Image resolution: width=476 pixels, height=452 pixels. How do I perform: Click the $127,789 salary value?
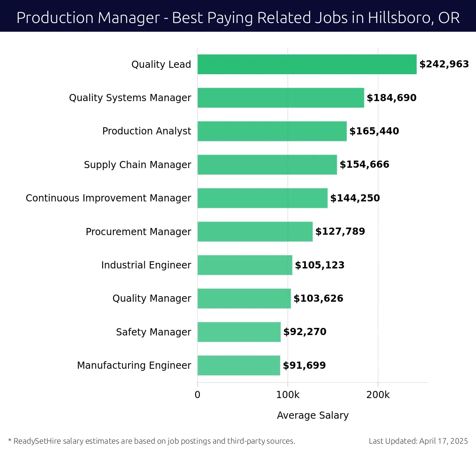pos(340,232)
